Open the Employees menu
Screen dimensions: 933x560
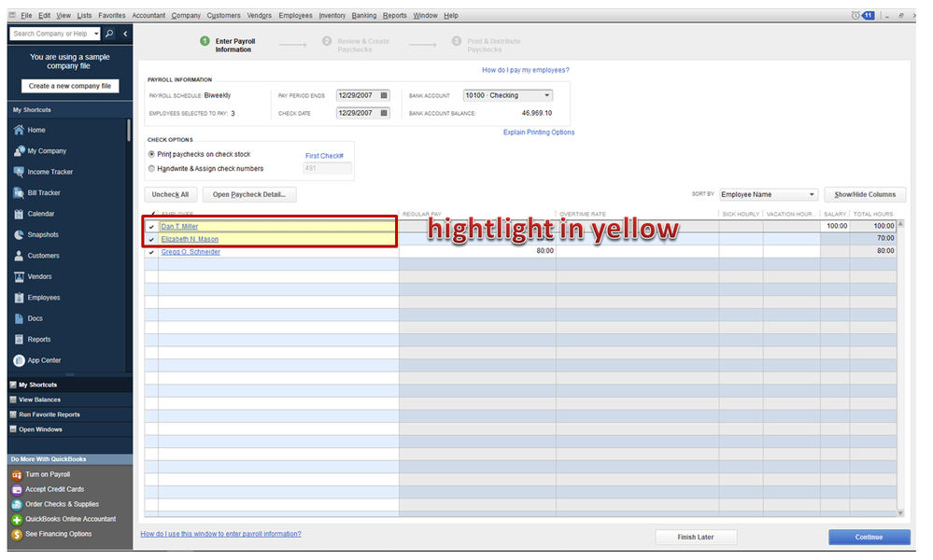pos(295,16)
